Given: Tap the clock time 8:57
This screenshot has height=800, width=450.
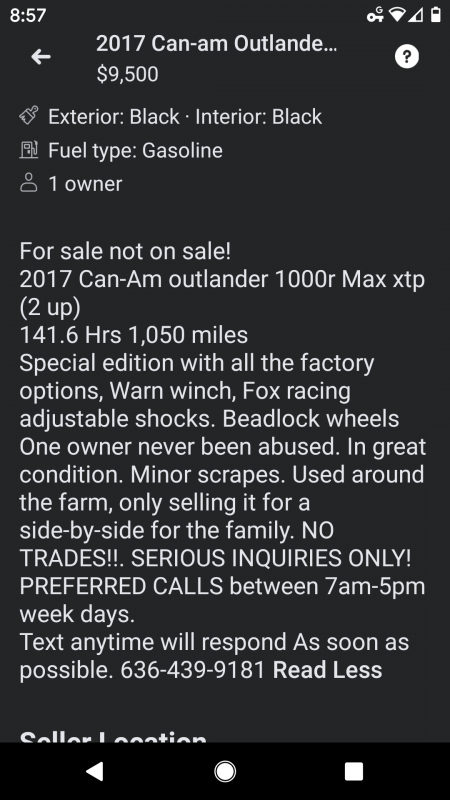Looking at the screenshot, I should [28, 15].
